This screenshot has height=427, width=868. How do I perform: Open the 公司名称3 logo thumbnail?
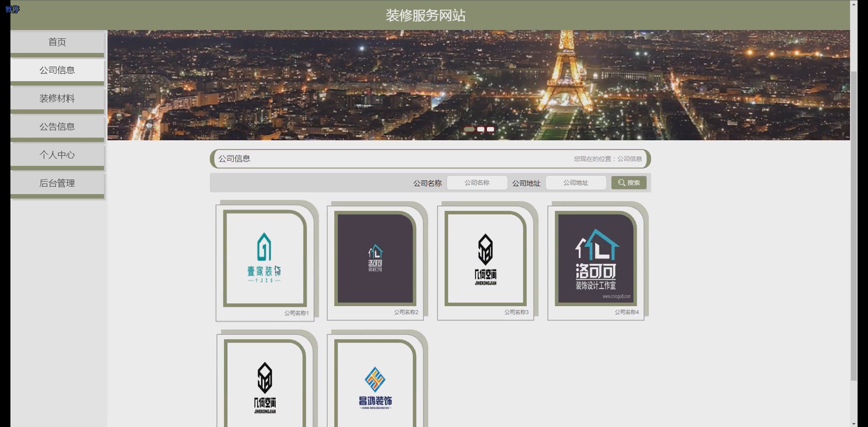(x=485, y=258)
